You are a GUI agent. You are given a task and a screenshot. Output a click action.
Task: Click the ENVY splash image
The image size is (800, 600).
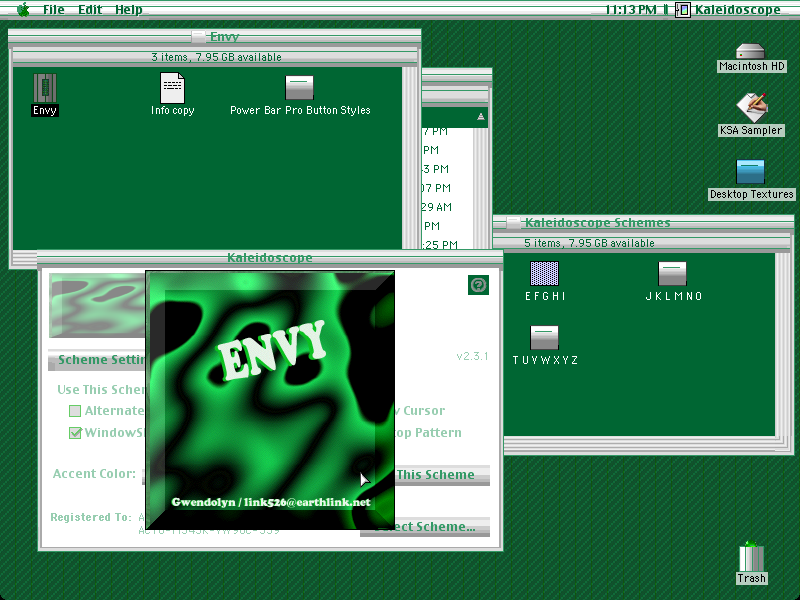pyautogui.click(x=270, y=400)
